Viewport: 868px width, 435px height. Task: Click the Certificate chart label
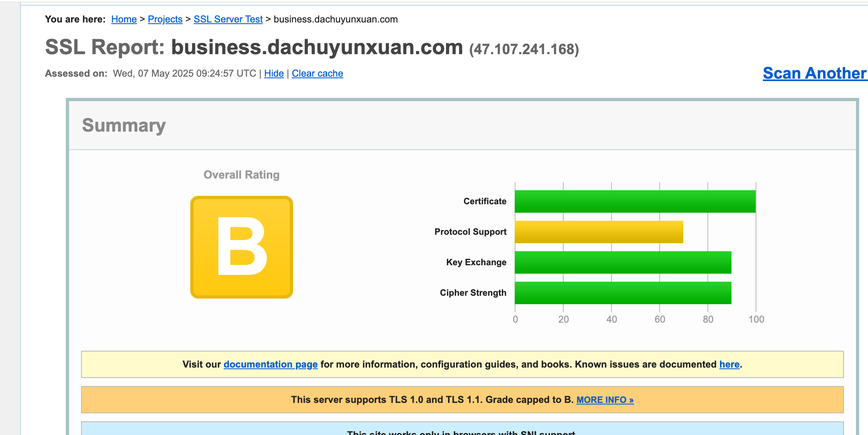point(485,201)
